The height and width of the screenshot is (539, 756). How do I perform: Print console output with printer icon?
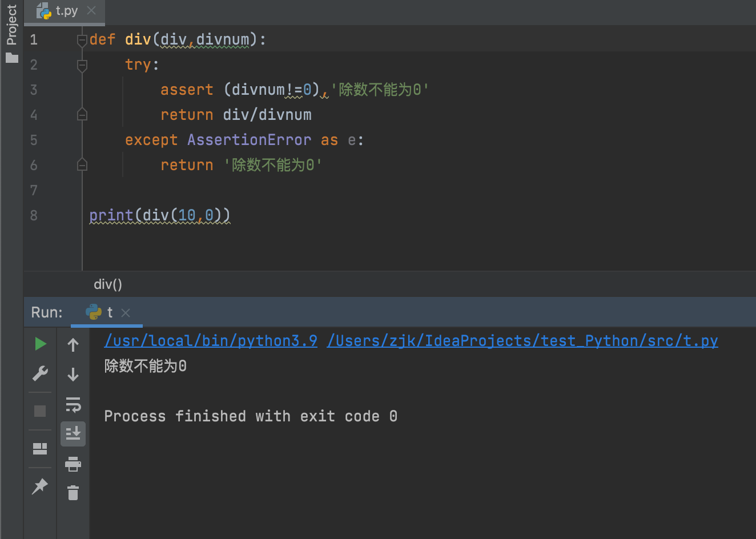pos(73,464)
